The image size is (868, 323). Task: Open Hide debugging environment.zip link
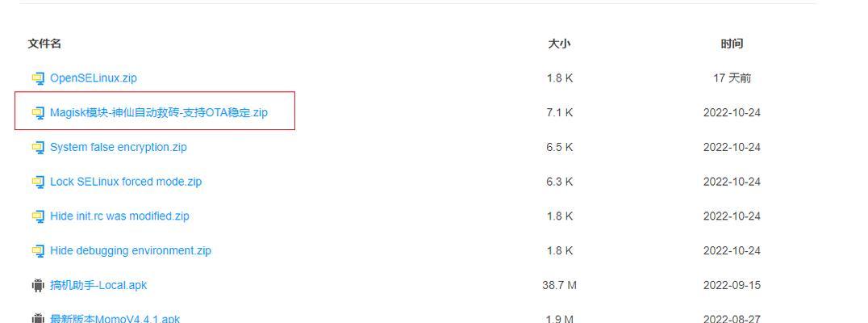point(131,250)
